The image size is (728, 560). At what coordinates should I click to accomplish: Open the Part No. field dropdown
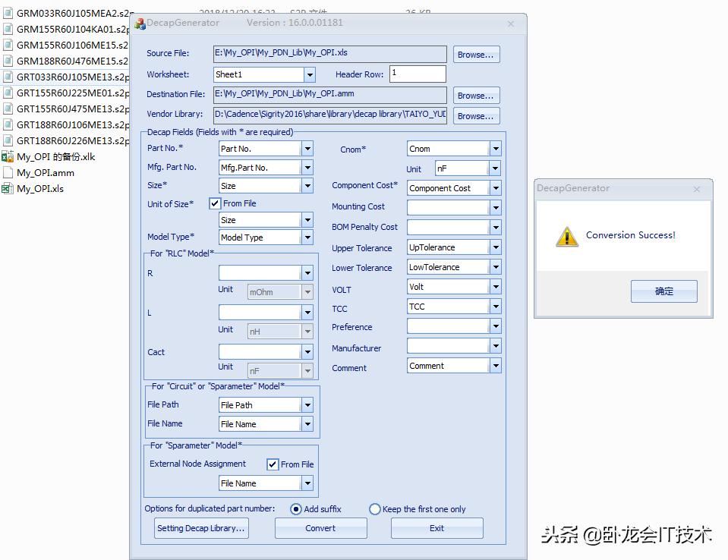(x=307, y=149)
